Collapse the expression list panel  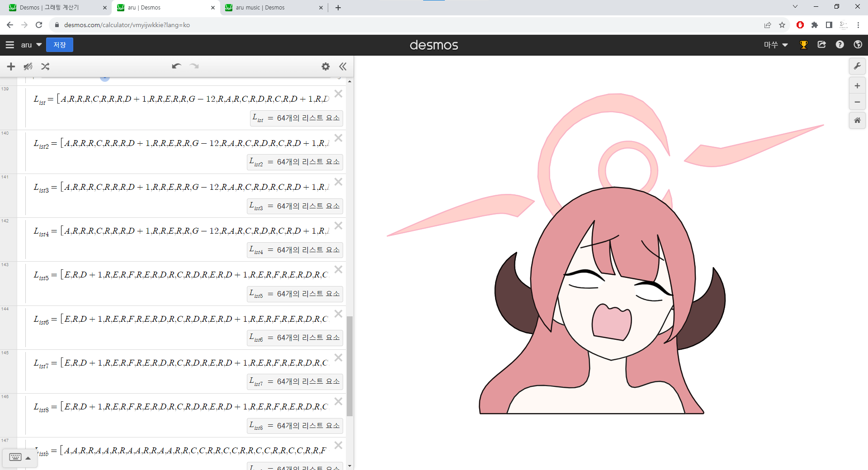343,67
